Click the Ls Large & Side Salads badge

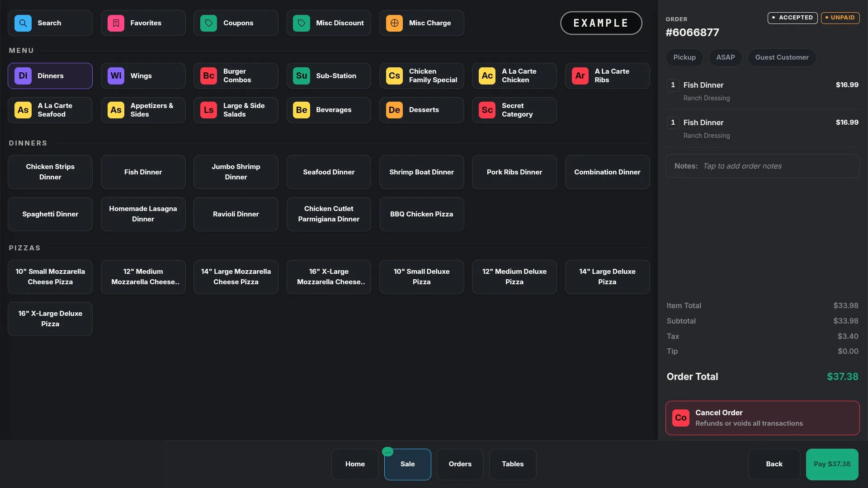point(208,110)
